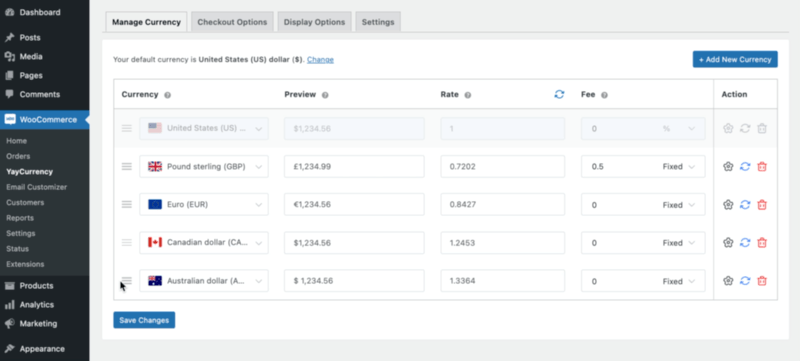Delete the Pound sterling currency

(762, 166)
